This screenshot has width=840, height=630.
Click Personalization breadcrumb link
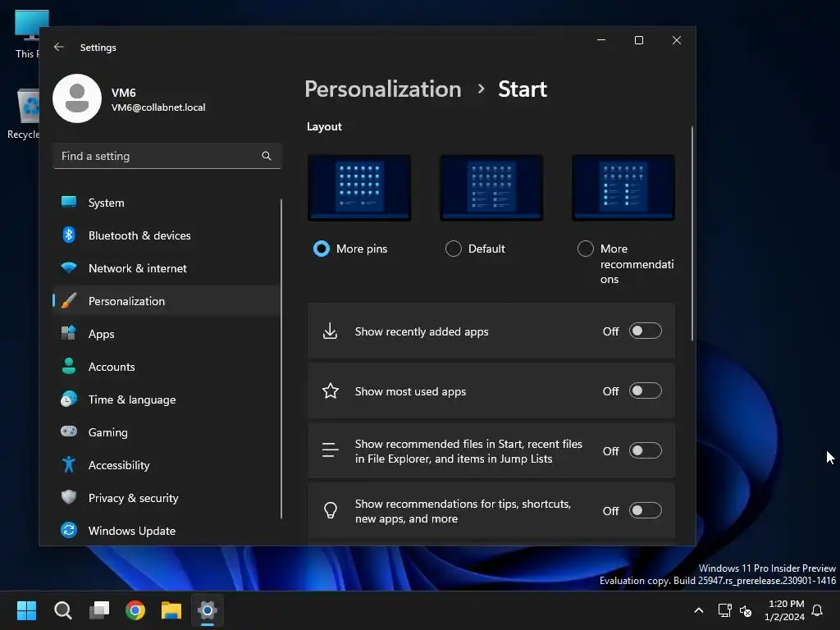(382, 89)
